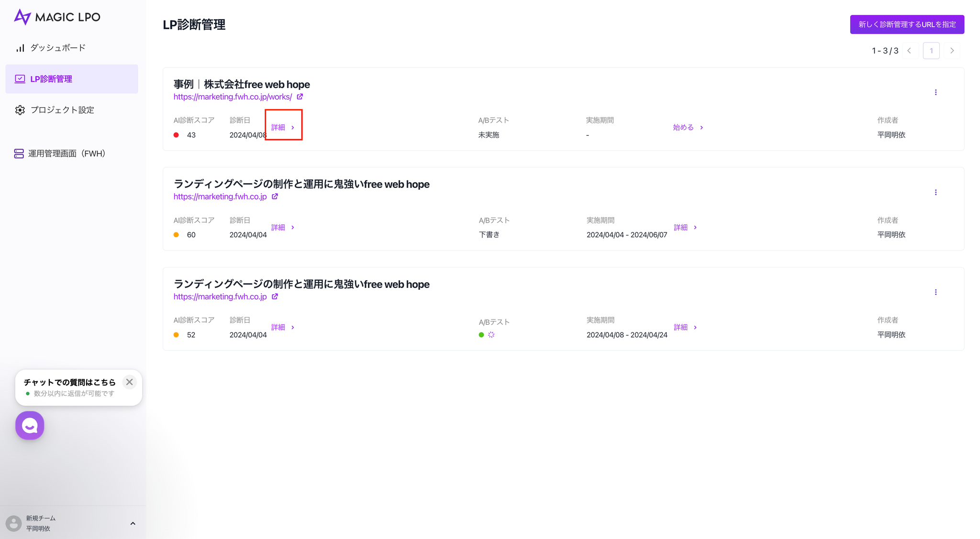The height and width of the screenshot is (539, 980).
Task: Click three-dot menu on first LP card
Action: click(935, 92)
